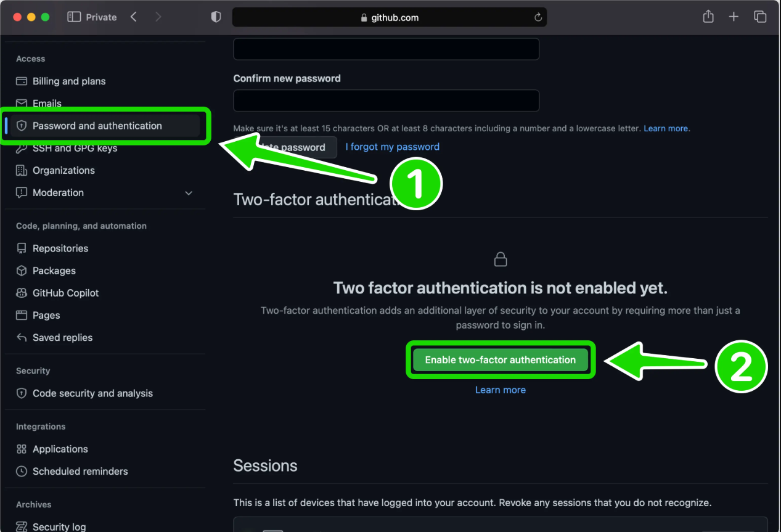Viewport: 781px width, 532px height.
Task: Click the Saved replies arrow icon
Action: point(20,338)
